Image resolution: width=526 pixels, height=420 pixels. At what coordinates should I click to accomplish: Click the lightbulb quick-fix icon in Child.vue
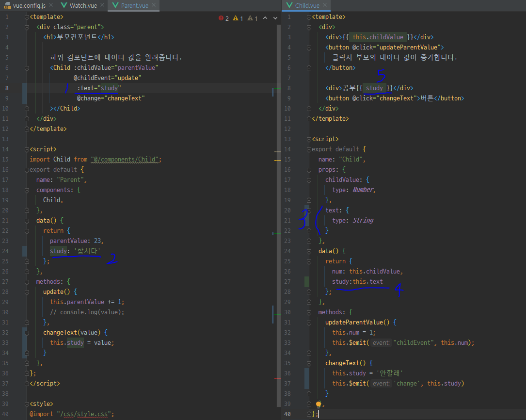pyautogui.click(x=319, y=404)
